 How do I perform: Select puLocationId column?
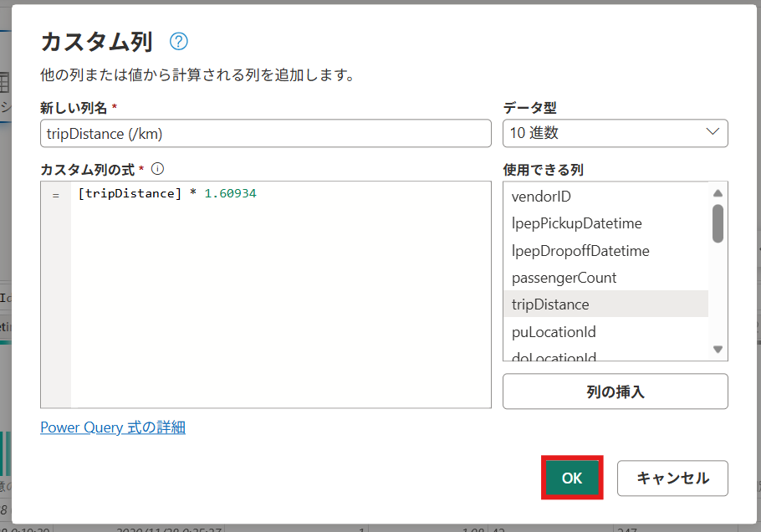point(554,332)
